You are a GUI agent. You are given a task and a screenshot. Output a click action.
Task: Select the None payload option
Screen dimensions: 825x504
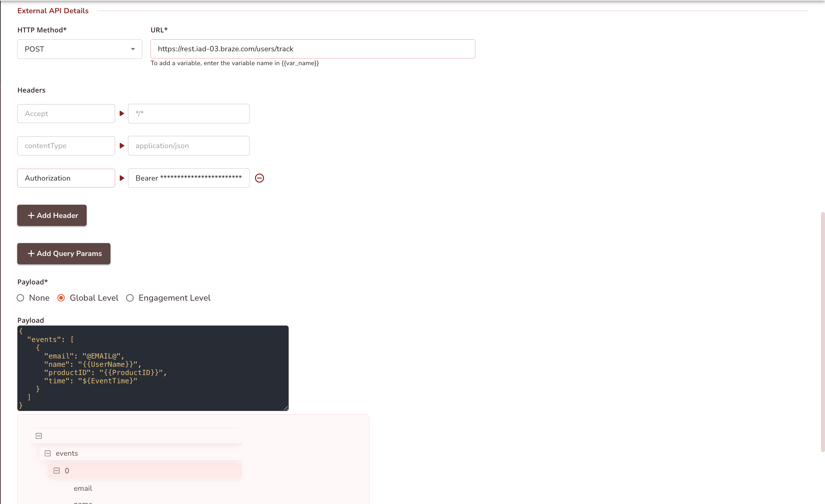21,298
